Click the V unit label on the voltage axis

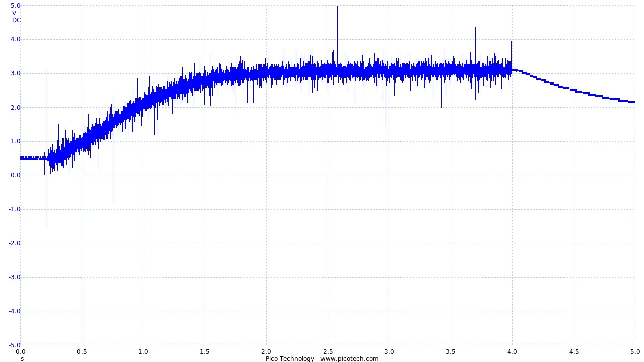pos(14,13)
